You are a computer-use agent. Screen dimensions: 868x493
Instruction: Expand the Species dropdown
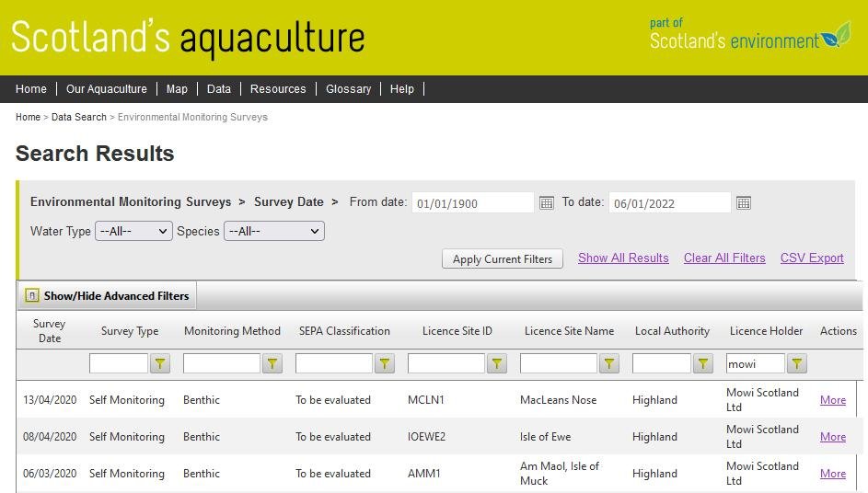click(x=274, y=232)
